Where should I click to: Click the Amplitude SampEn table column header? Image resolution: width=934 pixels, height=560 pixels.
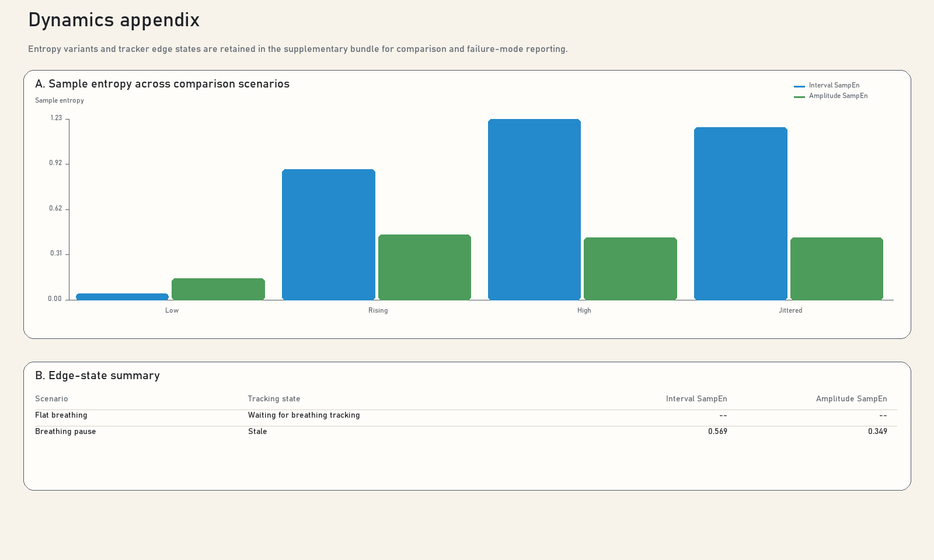(852, 399)
